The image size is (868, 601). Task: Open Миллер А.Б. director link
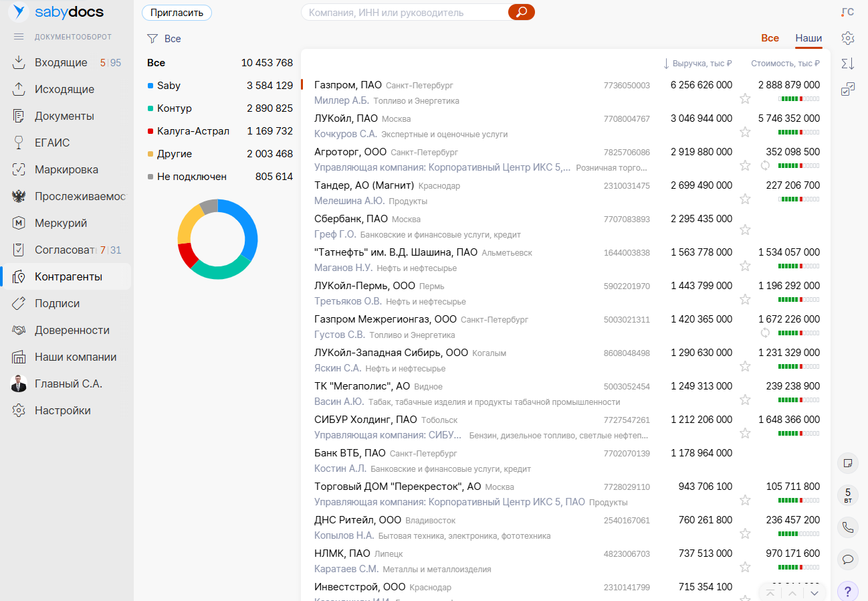click(341, 100)
